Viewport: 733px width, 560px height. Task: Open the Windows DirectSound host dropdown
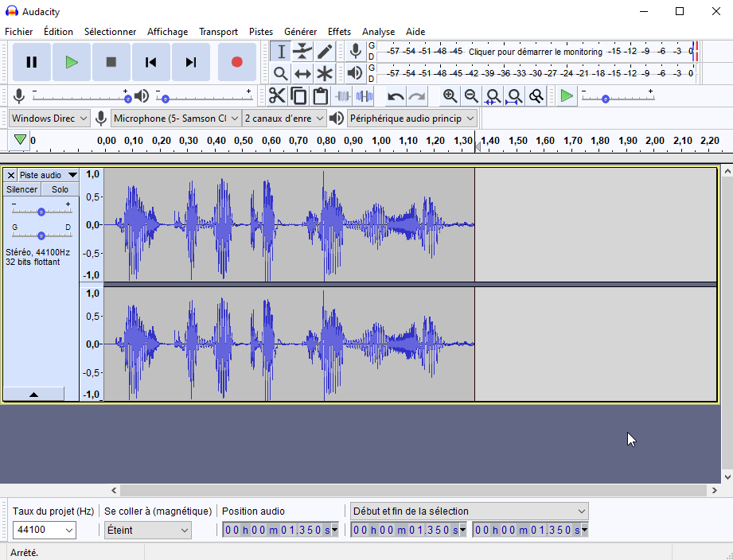[x=49, y=119]
